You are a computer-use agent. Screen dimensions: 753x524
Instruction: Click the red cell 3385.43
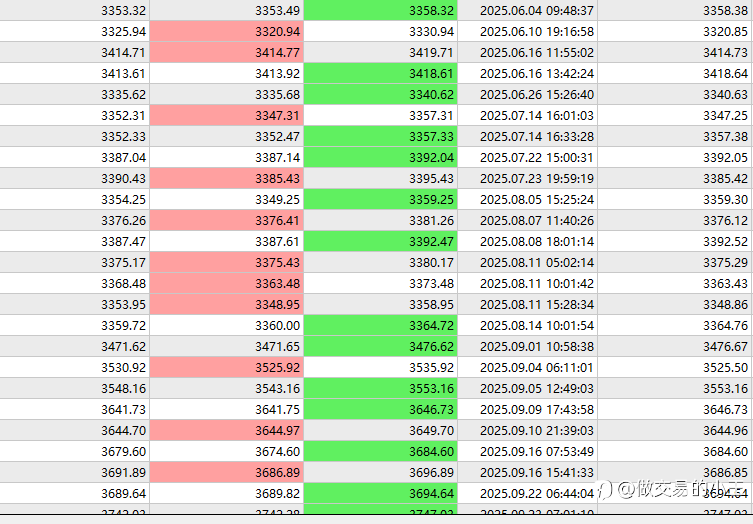[x=226, y=178]
